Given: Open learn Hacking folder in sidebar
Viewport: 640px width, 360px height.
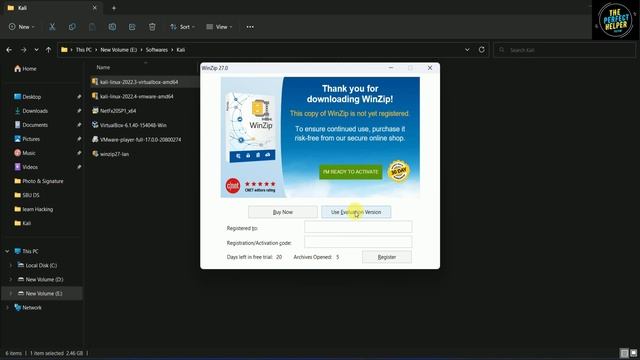Looking at the screenshot, I should coord(34,209).
